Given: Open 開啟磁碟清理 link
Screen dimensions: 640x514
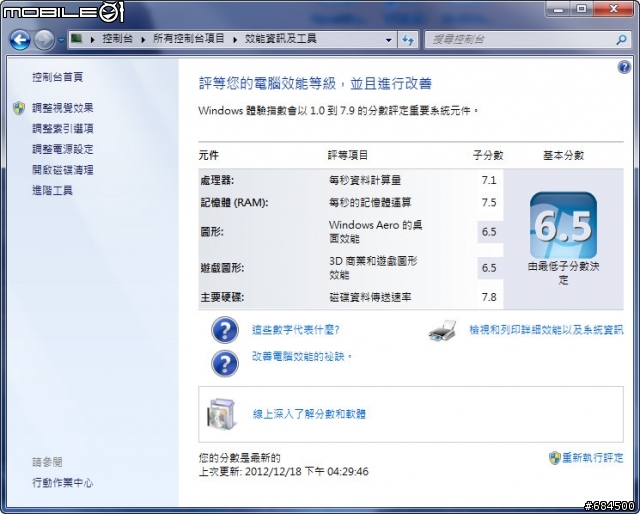Looking at the screenshot, I should point(62,170).
